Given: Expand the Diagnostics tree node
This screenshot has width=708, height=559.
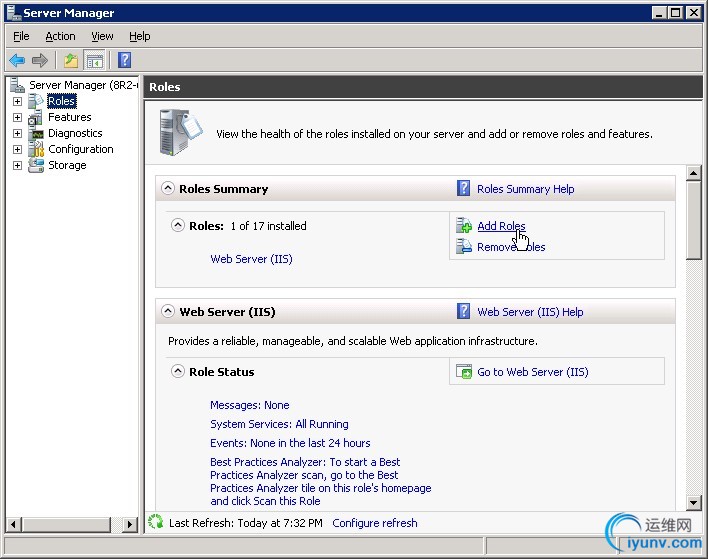Looking at the screenshot, I should pos(17,133).
